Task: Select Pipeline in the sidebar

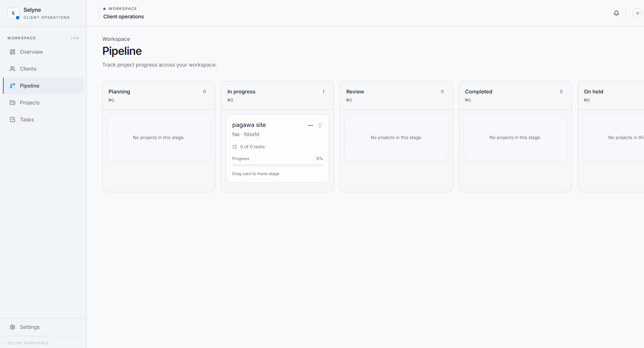Action: coord(43,86)
